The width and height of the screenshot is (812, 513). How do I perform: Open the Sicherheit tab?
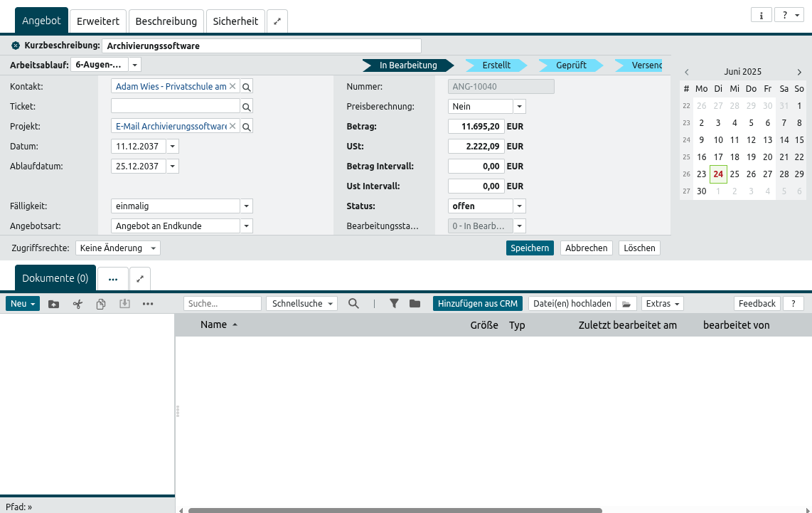pos(235,21)
